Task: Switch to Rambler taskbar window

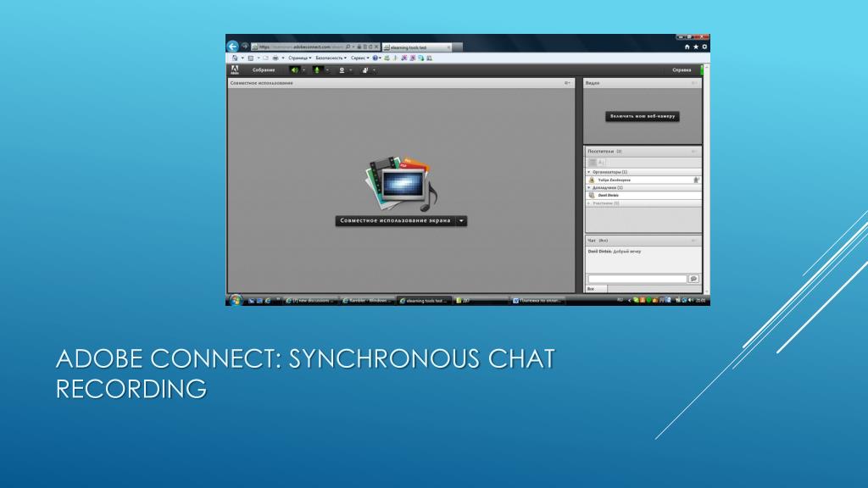Action: tap(367, 301)
